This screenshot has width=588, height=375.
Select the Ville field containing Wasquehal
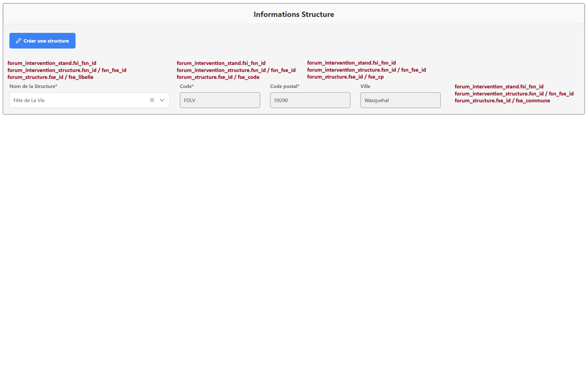tap(400, 100)
